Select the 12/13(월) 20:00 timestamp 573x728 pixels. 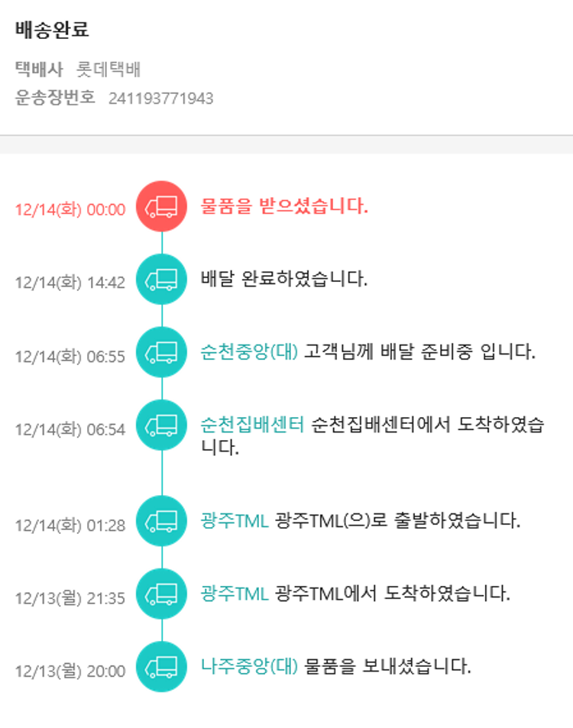(70, 671)
